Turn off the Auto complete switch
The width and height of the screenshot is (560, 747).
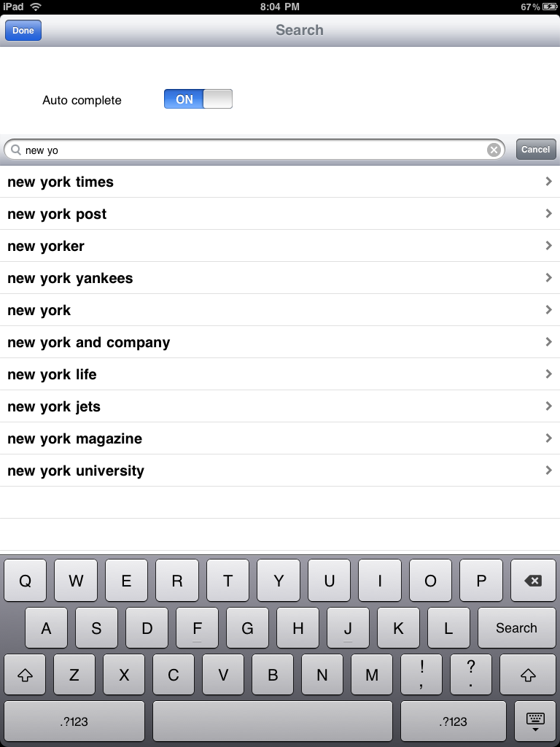pos(198,98)
